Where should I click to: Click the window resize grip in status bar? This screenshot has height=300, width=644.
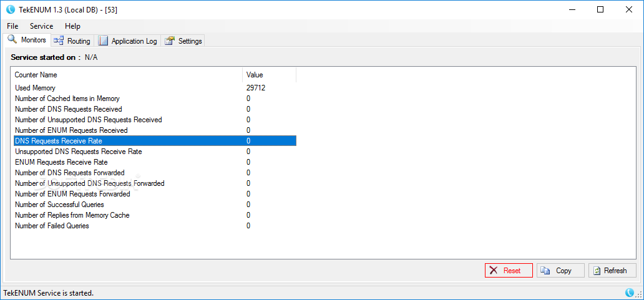coord(638,293)
